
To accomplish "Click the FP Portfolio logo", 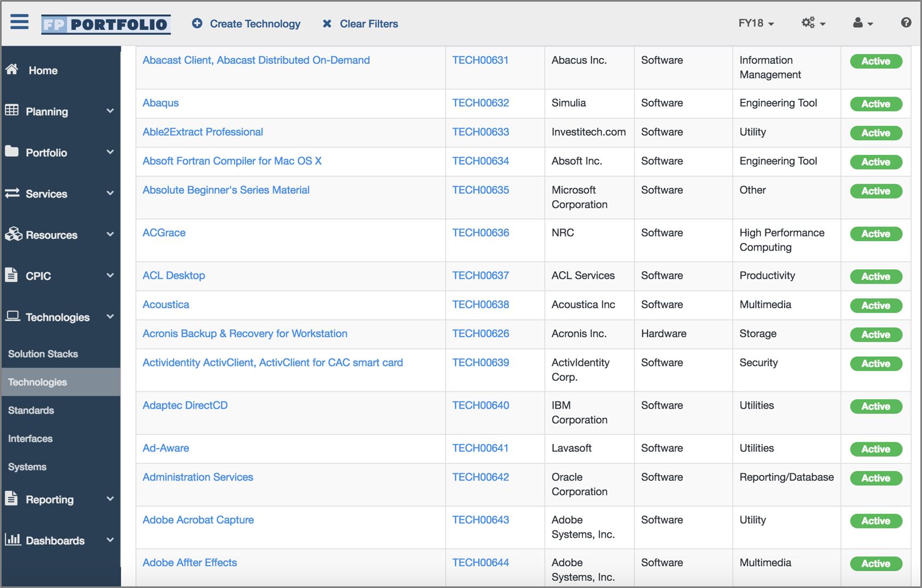I will click(x=106, y=24).
